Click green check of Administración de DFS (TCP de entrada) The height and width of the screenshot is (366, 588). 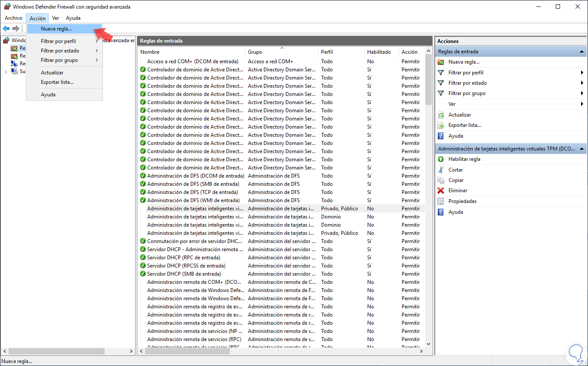[143, 192]
